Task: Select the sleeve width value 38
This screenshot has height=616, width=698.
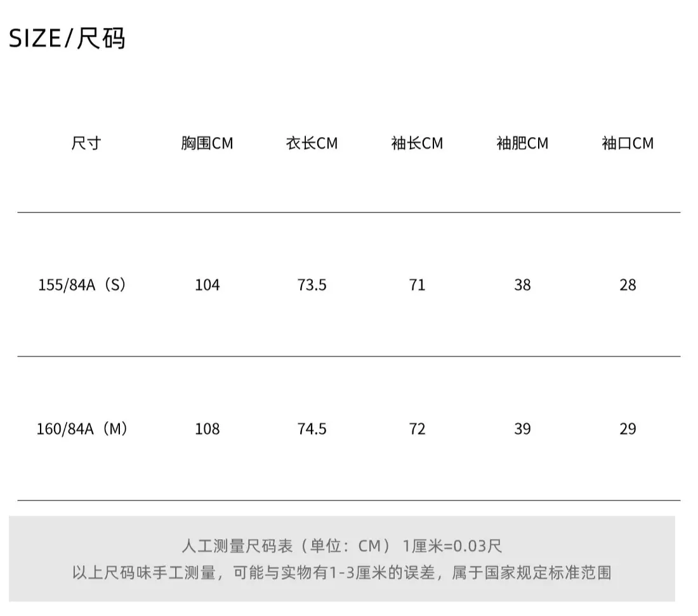Action: click(523, 285)
